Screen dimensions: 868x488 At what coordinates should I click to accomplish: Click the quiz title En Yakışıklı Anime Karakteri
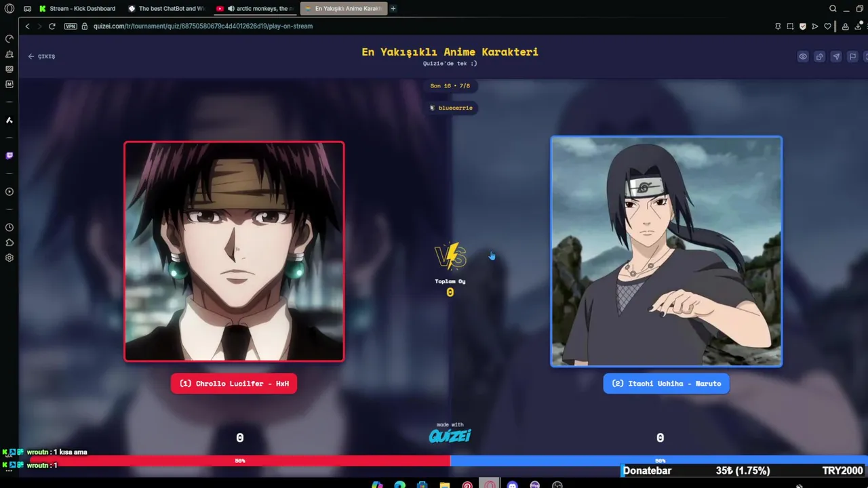[450, 52]
